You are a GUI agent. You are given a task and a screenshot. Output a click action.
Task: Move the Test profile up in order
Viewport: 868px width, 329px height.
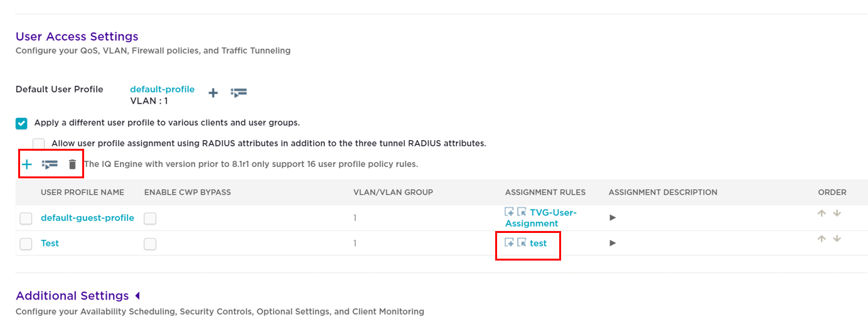coord(822,239)
